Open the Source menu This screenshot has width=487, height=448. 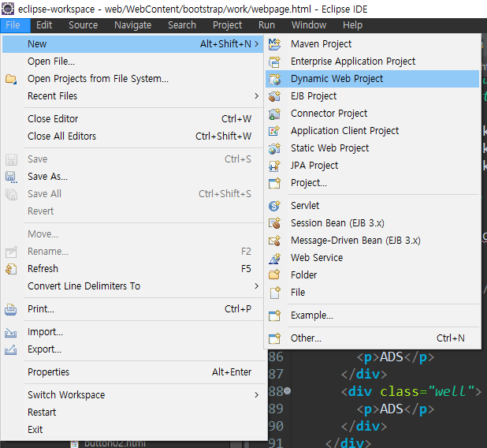tap(84, 25)
